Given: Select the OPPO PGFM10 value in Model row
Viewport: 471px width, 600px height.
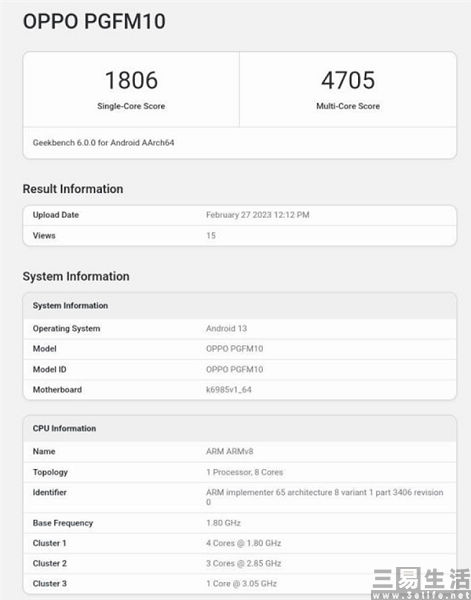Looking at the screenshot, I should (235, 349).
